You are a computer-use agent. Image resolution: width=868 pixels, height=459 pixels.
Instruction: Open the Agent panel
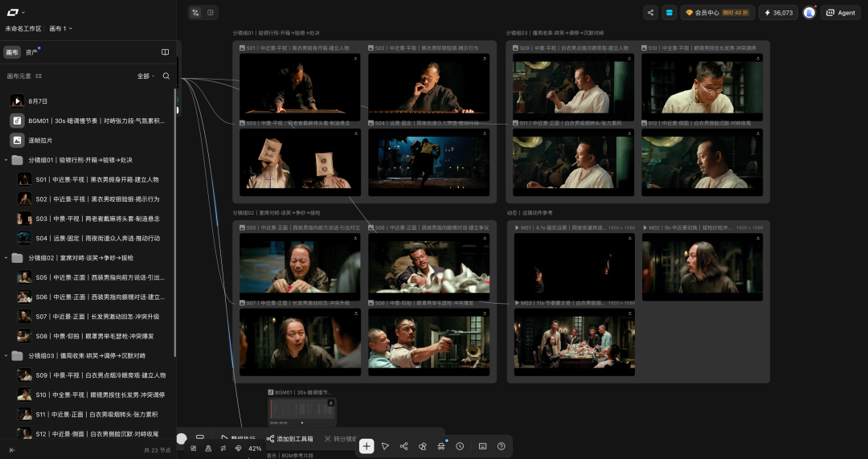point(841,12)
